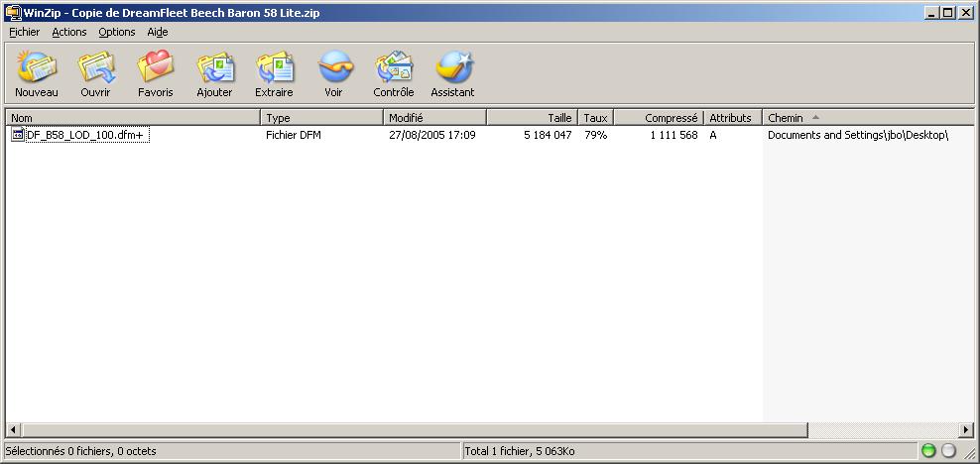Viewport: 980px width, 464px height.
Task: Click the Extraire toolbar icon
Action: pos(274,66)
